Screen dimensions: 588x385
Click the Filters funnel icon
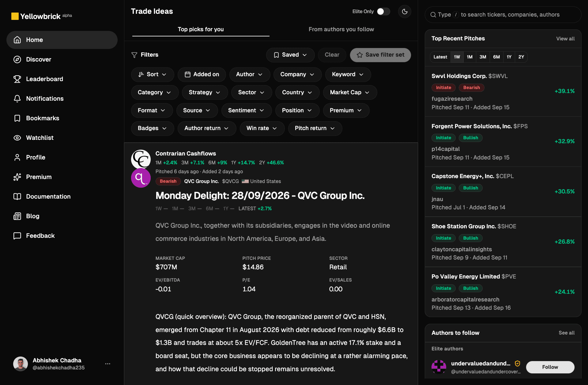pos(134,55)
